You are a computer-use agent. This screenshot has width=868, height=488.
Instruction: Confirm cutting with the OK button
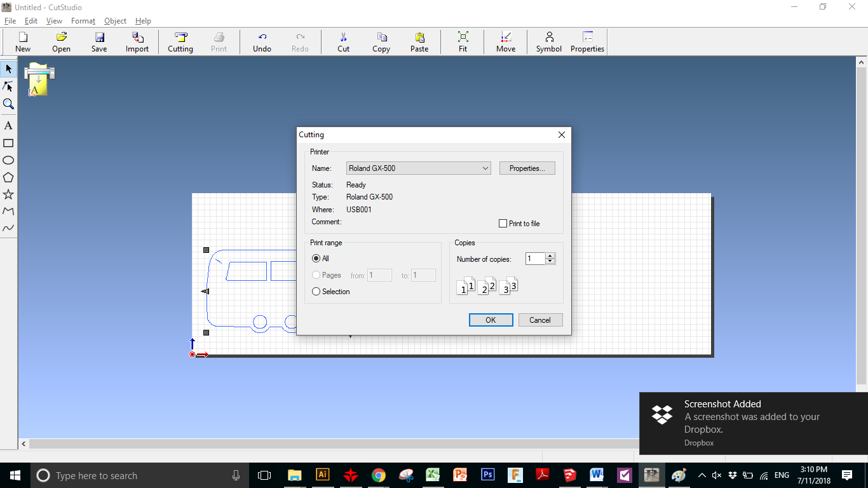click(x=491, y=320)
